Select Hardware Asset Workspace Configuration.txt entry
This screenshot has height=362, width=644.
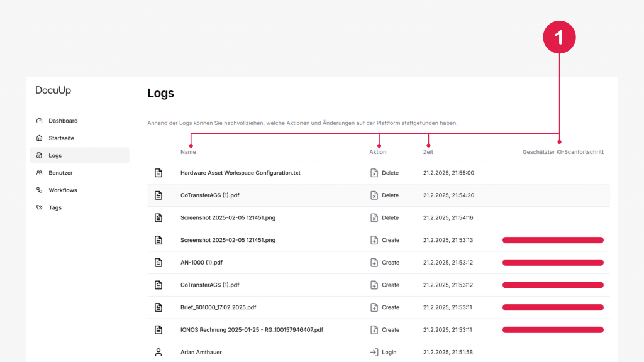[x=240, y=173]
